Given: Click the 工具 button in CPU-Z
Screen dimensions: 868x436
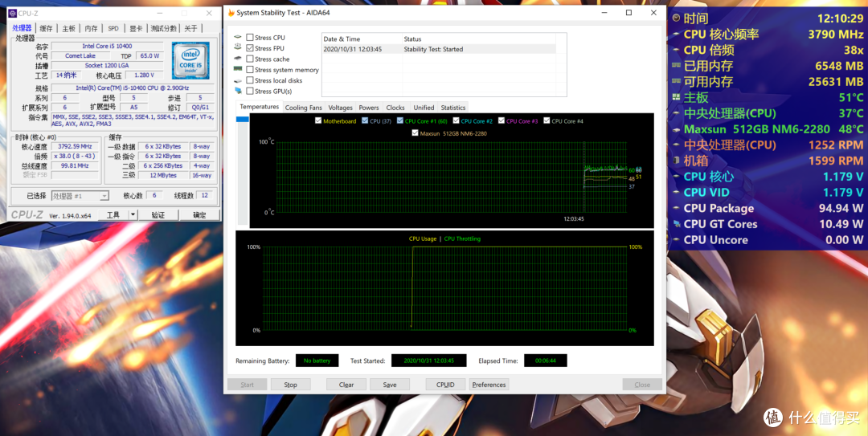Looking at the screenshot, I should tap(113, 214).
